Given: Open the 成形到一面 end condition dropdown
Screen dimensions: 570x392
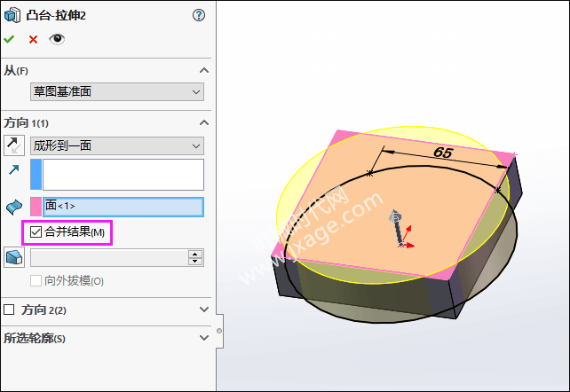Looking at the screenshot, I should pyautogui.click(x=117, y=146).
